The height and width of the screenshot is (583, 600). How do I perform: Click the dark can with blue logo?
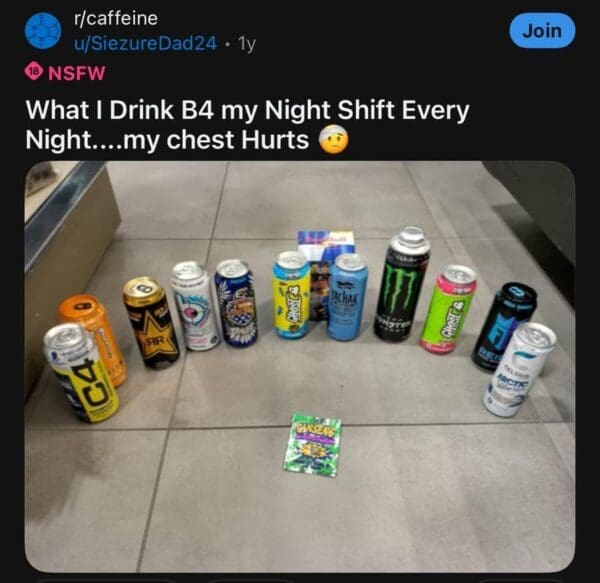click(503, 325)
